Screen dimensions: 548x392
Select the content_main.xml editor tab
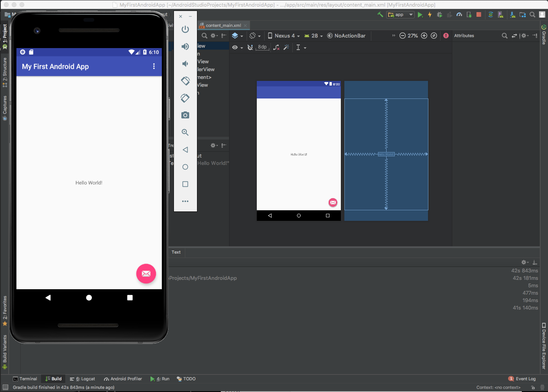pyautogui.click(x=224, y=25)
